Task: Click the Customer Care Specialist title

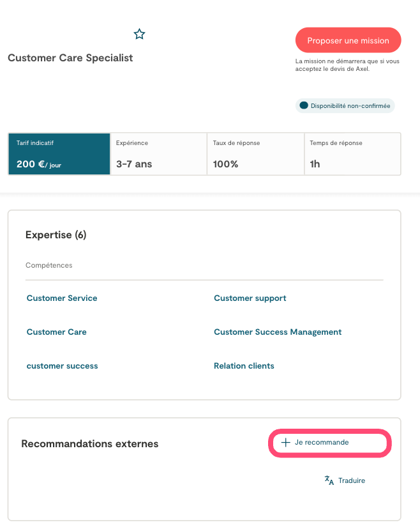Action: tap(70, 57)
